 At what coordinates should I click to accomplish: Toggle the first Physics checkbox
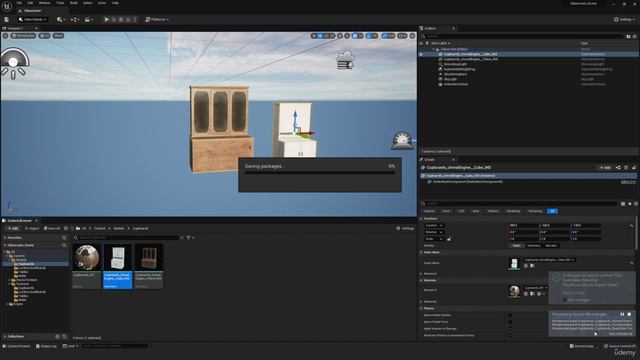510,315
